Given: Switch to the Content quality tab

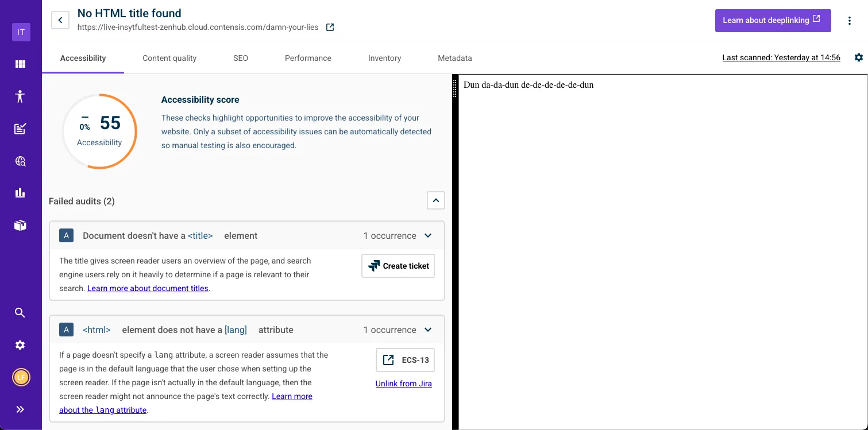Looking at the screenshot, I should tap(169, 58).
